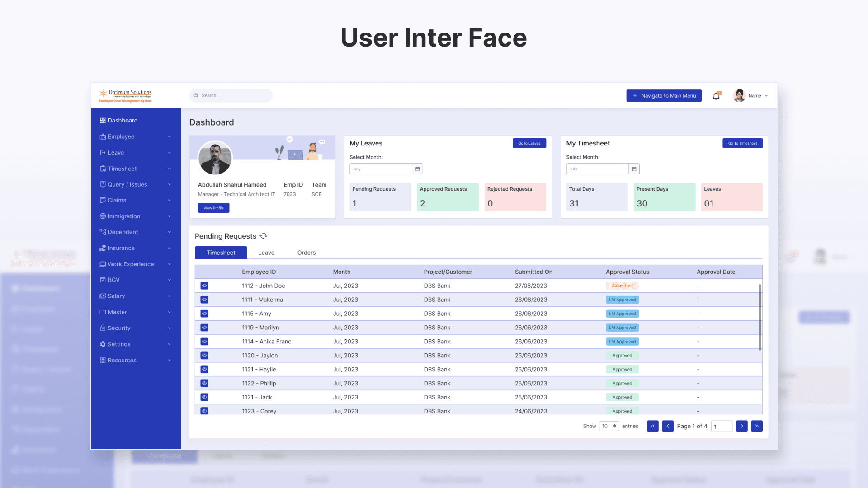Jump to first page double-arrow icon
This screenshot has height=488, width=868.
point(652,426)
